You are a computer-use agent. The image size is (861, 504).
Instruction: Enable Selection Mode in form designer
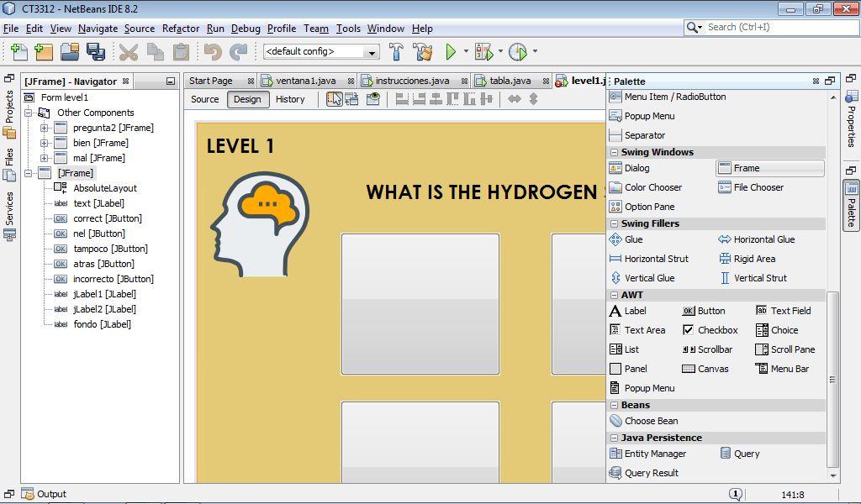(x=335, y=99)
